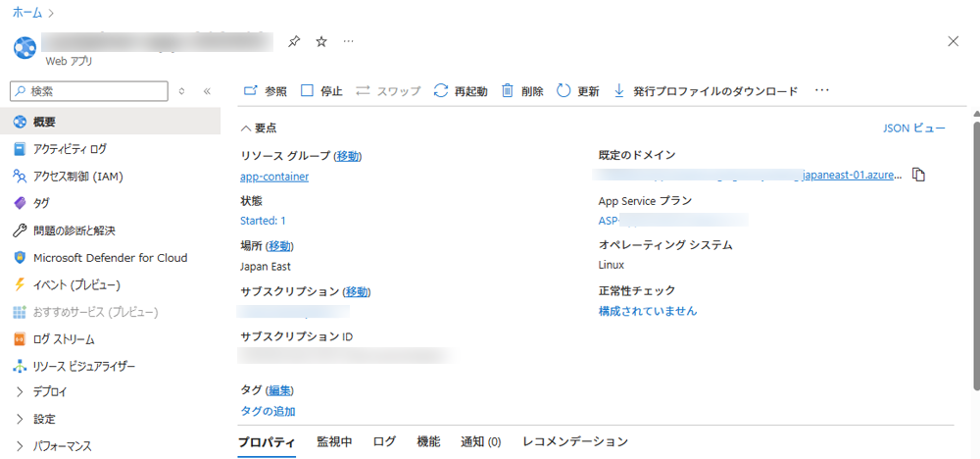Click 再起動 restart toolbar button
This screenshot has width=980, height=459.
461,91
